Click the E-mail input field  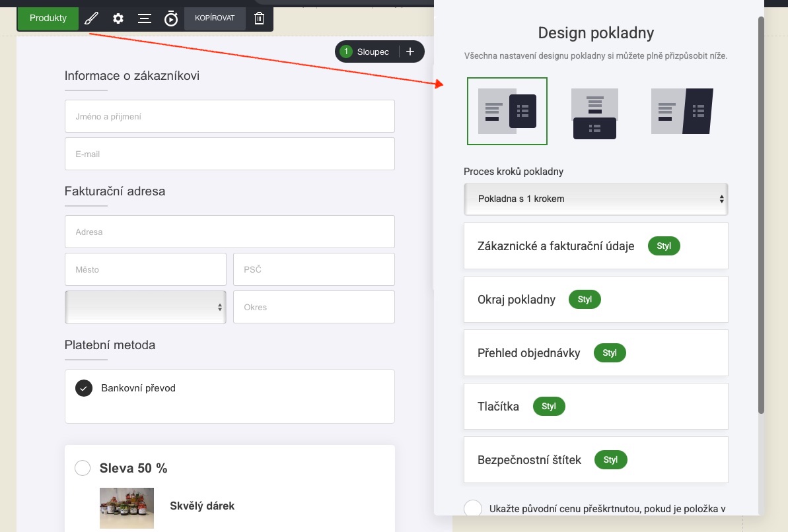pyautogui.click(x=230, y=154)
